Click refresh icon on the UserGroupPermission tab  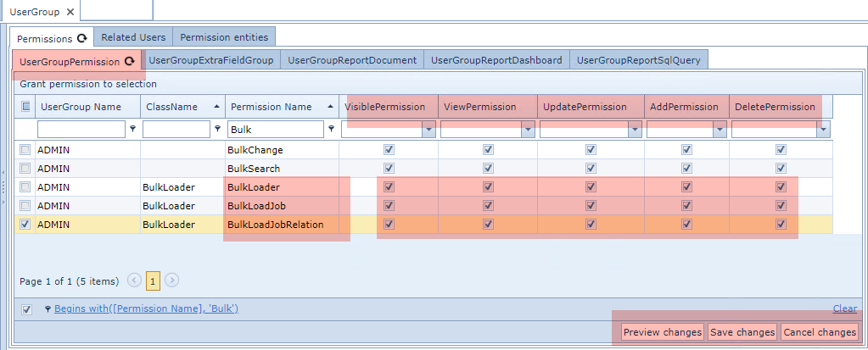pos(130,61)
